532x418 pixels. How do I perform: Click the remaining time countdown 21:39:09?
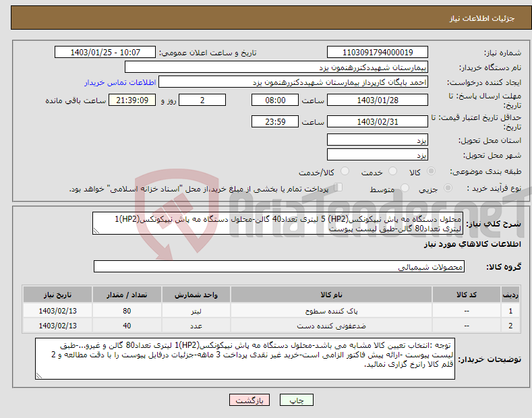click(132, 100)
